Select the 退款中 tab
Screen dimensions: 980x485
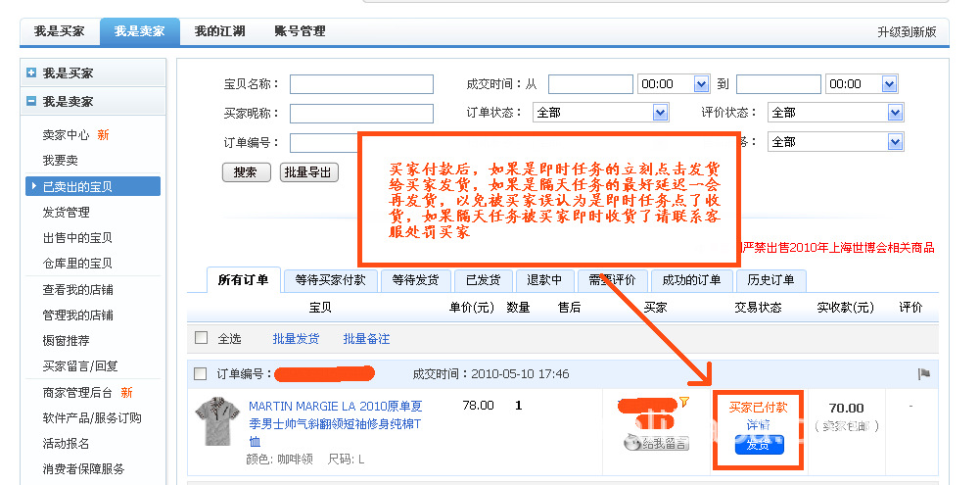click(544, 280)
